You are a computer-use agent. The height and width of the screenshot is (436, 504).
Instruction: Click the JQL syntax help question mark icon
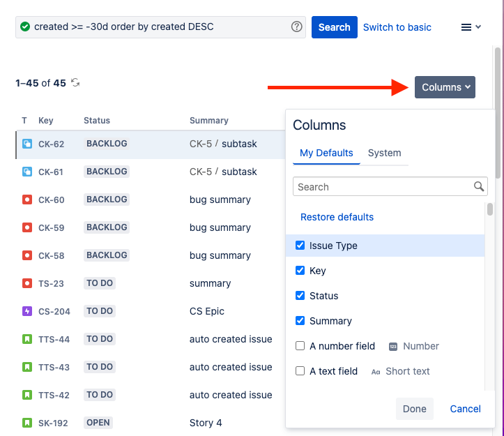(x=296, y=27)
